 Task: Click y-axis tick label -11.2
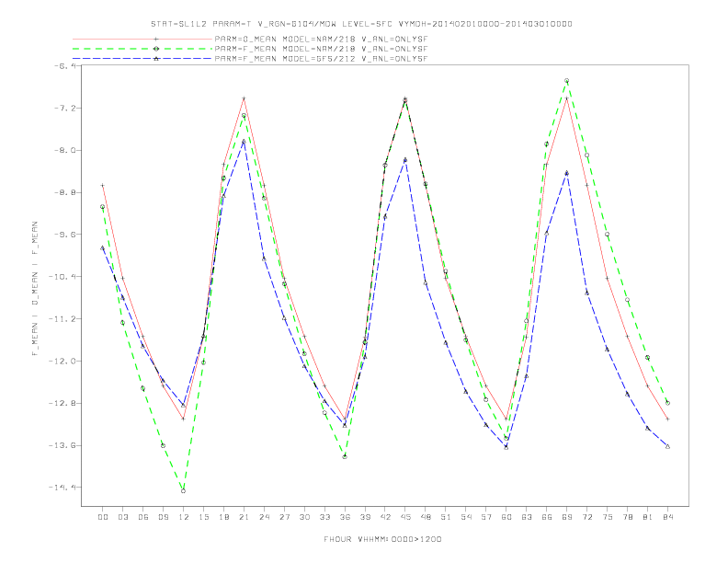pyautogui.click(x=63, y=319)
